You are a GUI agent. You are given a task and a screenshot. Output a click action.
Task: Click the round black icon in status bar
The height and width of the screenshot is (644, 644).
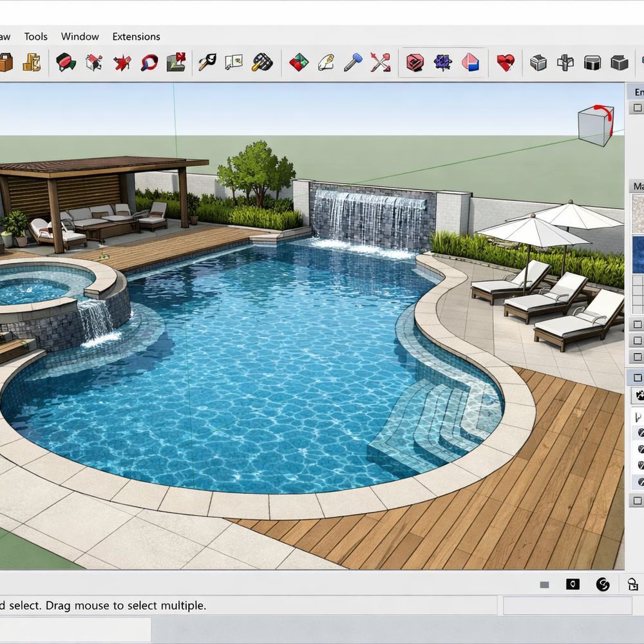603,584
